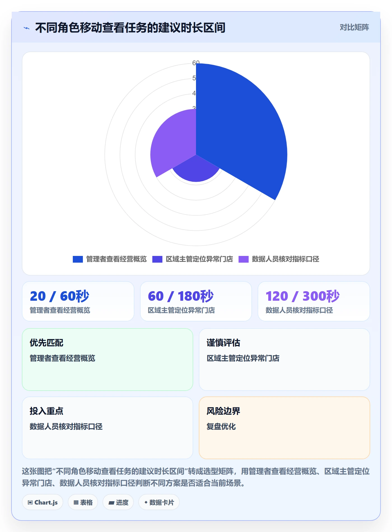Select the 20 / 60秒 stat card
Viewport: 392px width, 532px height.
click(78, 301)
